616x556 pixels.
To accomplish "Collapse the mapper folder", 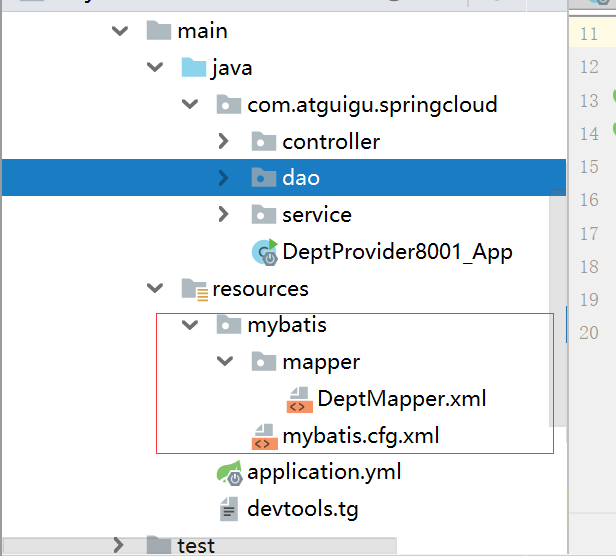I will pyautogui.click(x=225, y=362).
